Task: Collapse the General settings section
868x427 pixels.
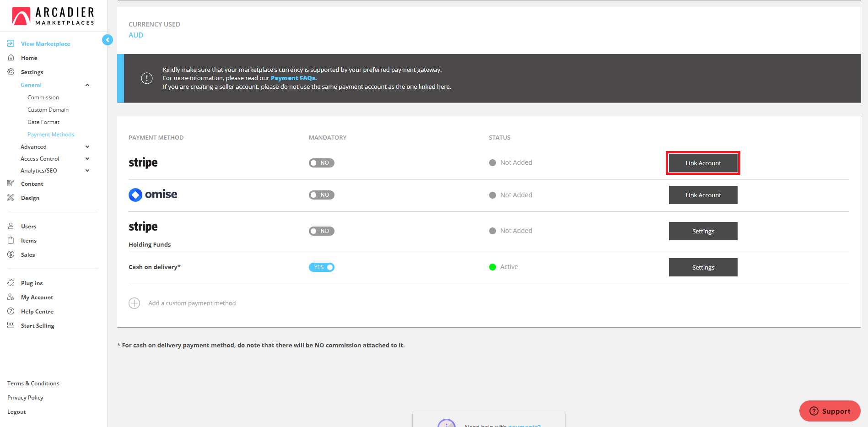Action: (x=87, y=85)
